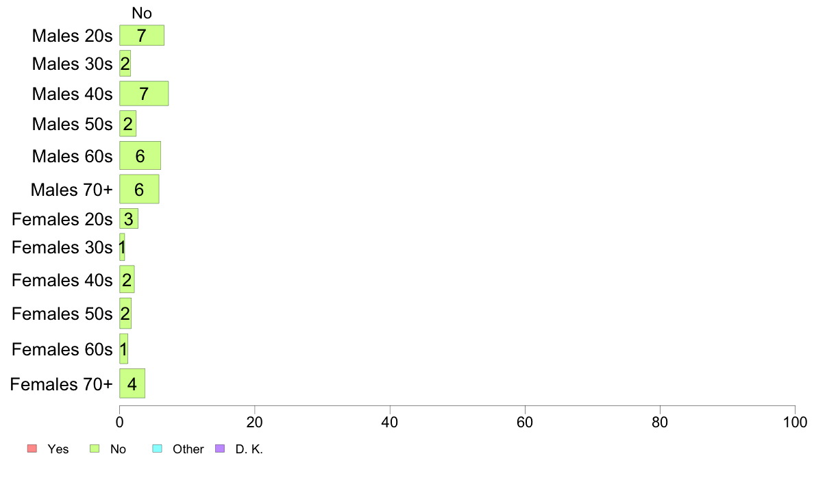Click the Females 20s bar
The image size is (814, 504).
pos(129,218)
